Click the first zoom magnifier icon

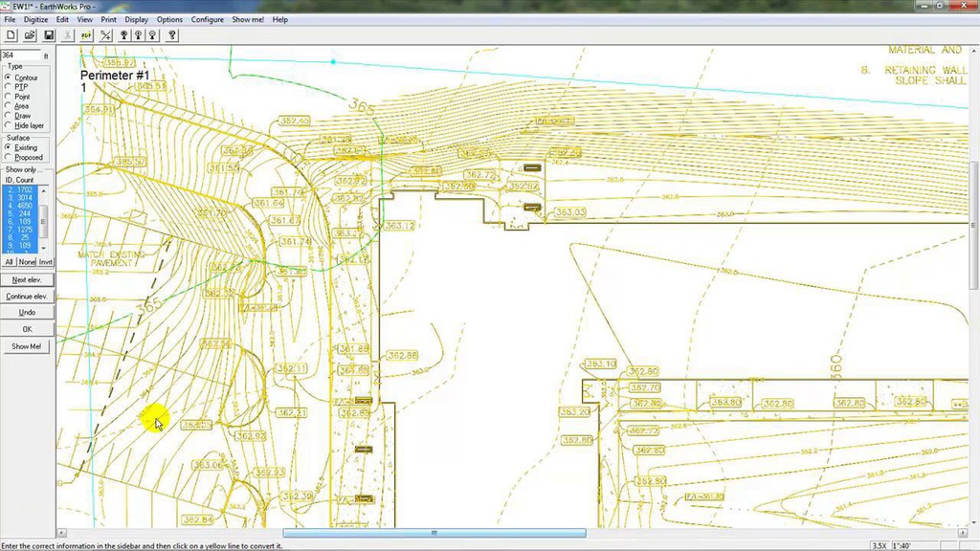(124, 35)
